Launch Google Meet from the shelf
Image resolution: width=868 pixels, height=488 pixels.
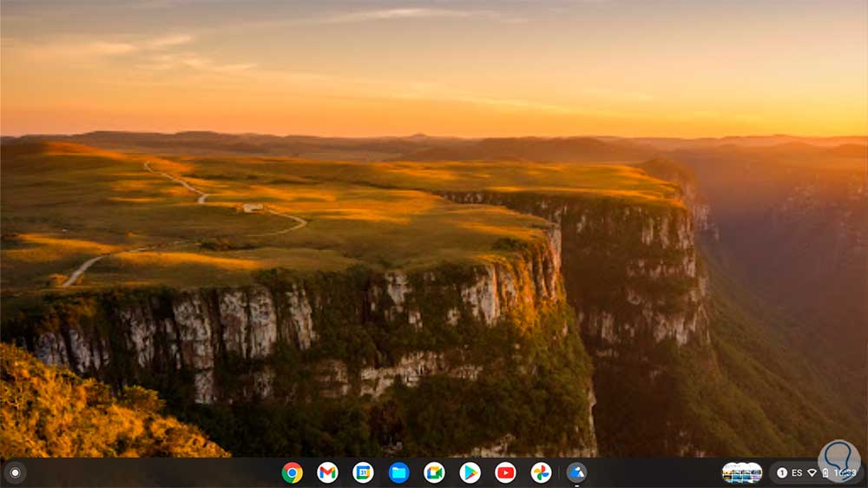[435, 472]
